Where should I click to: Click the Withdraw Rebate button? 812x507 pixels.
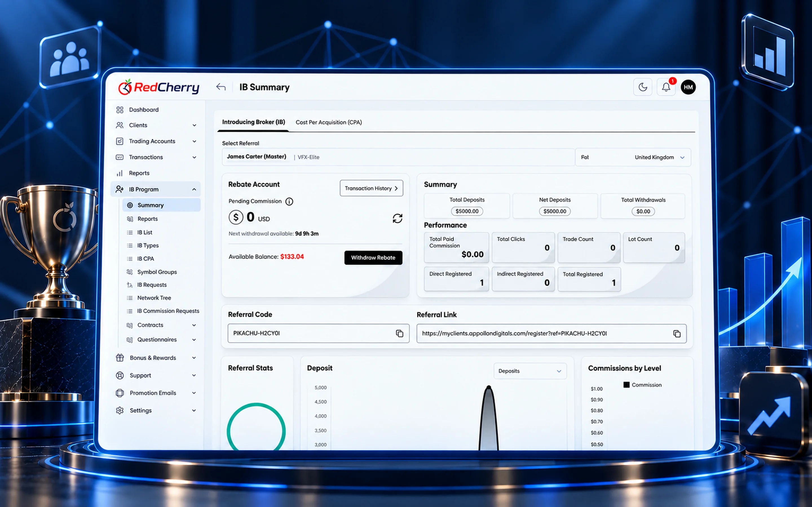coord(373,257)
